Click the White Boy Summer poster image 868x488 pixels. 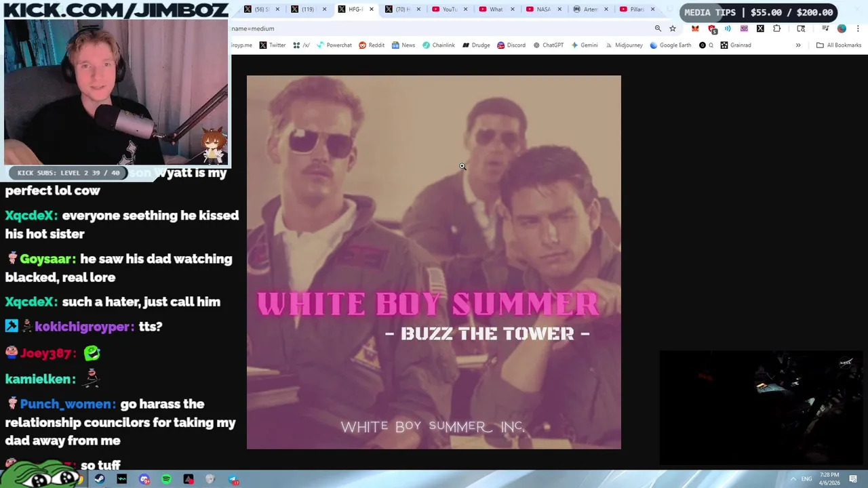(434, 262)
